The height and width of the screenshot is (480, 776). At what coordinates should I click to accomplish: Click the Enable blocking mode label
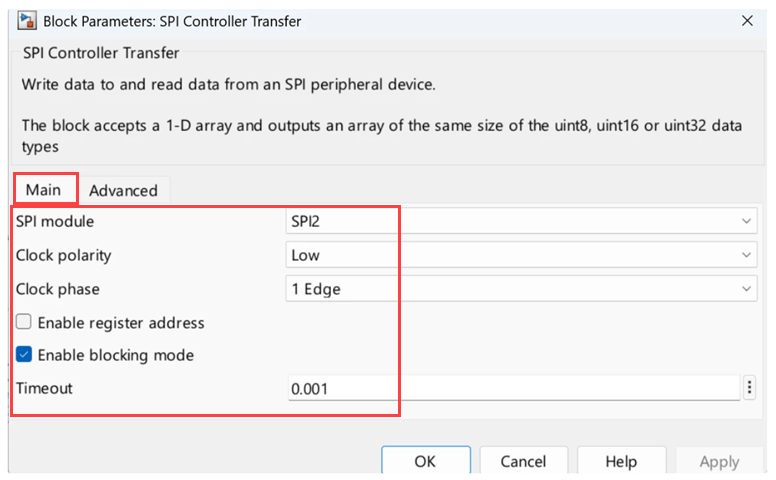(x=115, y=355)
